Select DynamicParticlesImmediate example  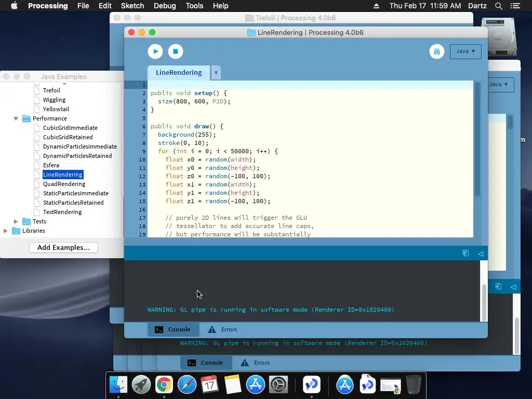pos(79,146)
